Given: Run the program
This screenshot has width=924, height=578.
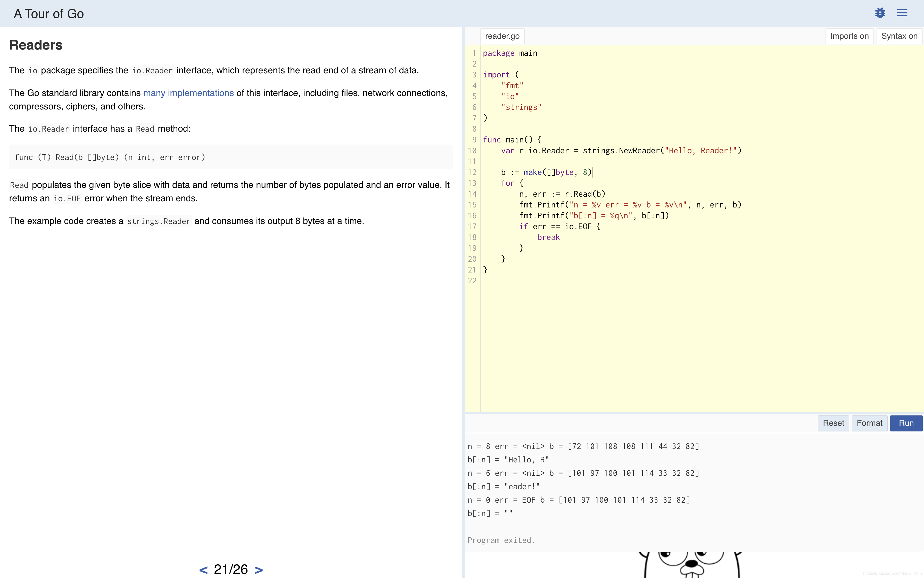Looking at the screenshot, I should click(906, 423).
